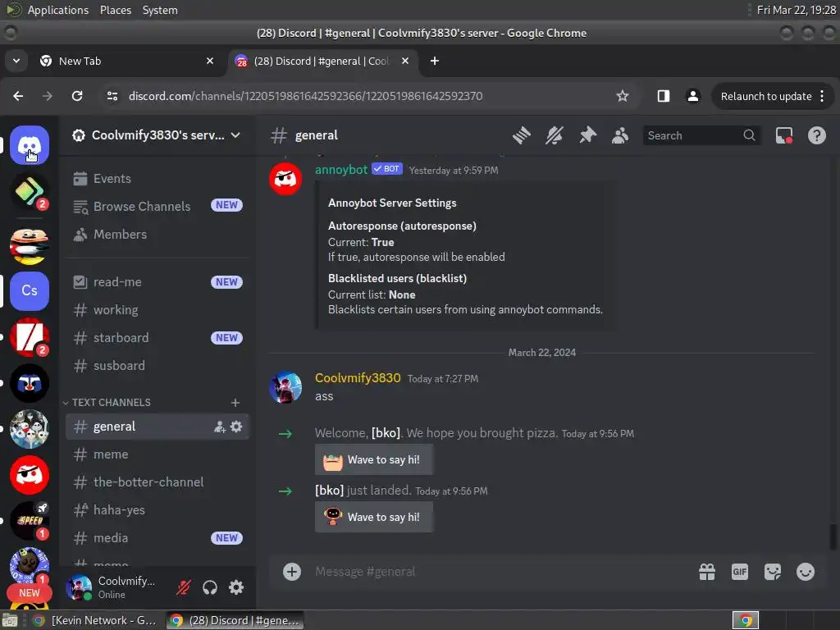Toggle notification settings bell icon
Screen dimensions: 840x630
pyautogui.click(x=555, y=135)
